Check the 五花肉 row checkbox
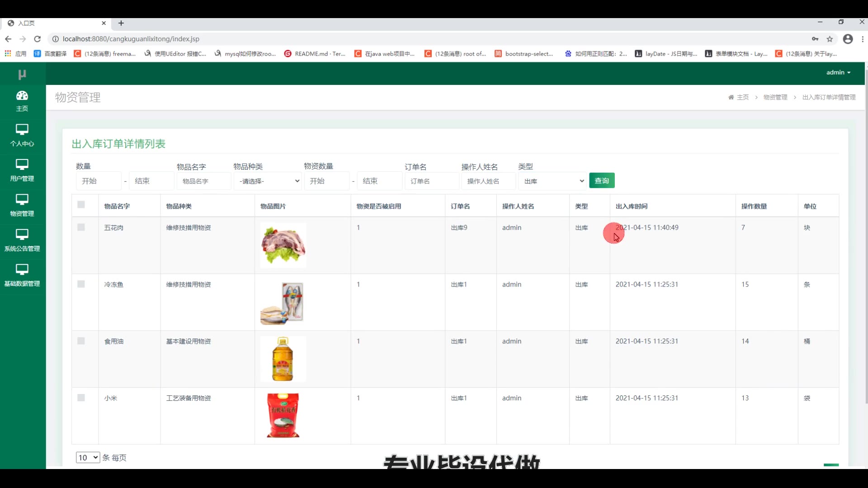This screenshot has width=868, height=488. pos(81,227)
